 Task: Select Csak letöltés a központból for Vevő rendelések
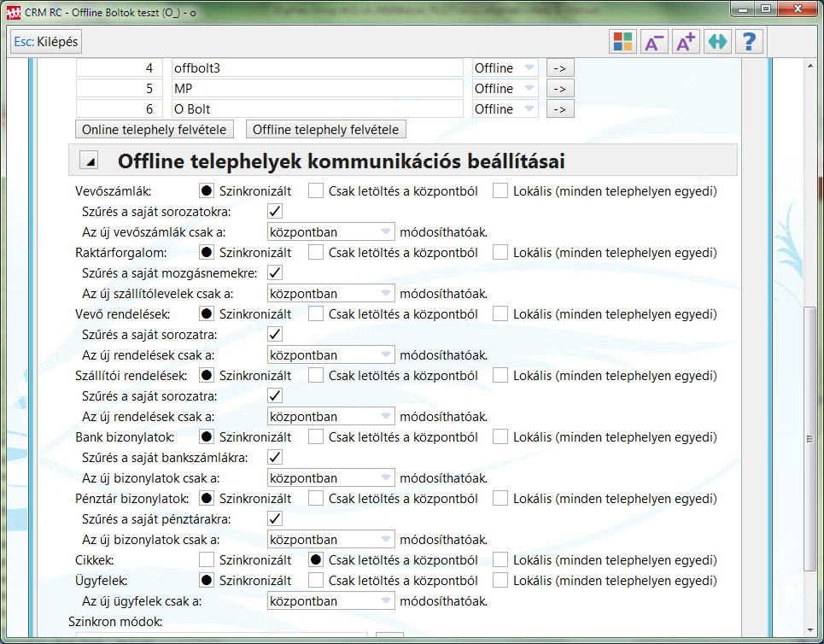tap(316, 313)
